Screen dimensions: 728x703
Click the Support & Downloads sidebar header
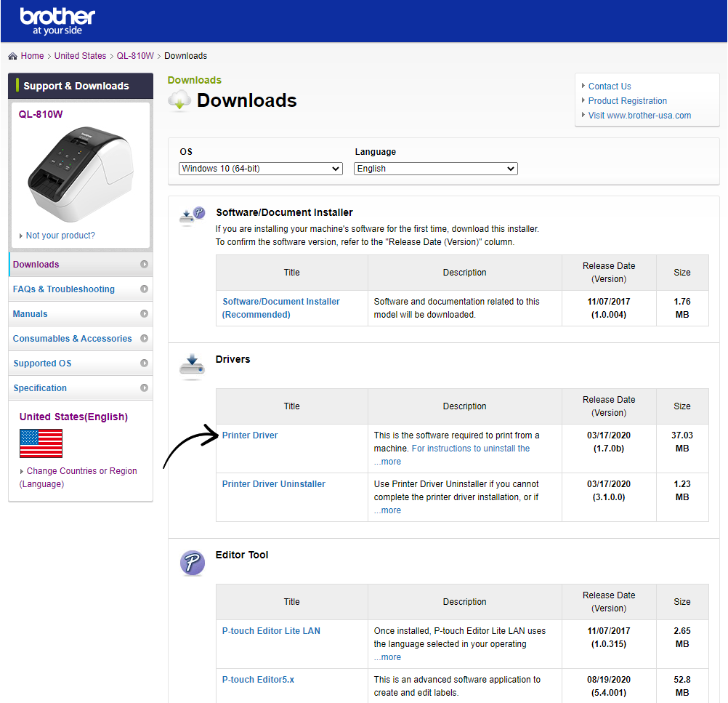[81, 86]
